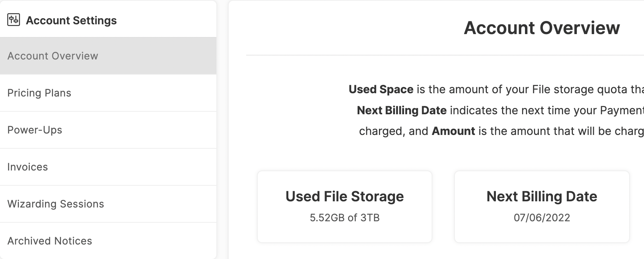Screen dimensions: 644x259
Task: Click the 07/06/2022 billing date value
Action: click(542, 218)
